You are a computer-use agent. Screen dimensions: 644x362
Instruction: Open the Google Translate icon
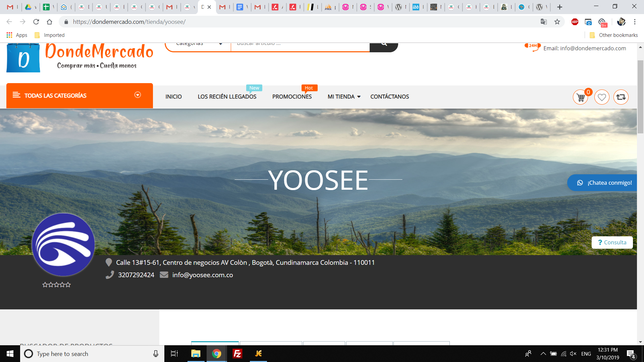coord(544,22)
